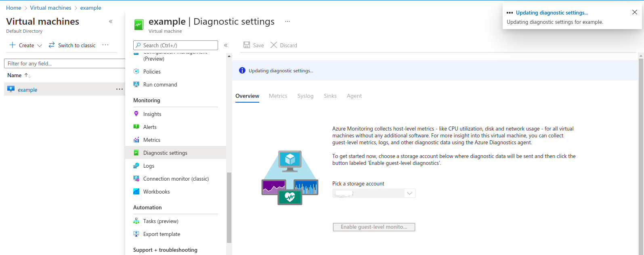The height and width of the screenshot is (255, 644).
Task: Open the example VM link in list
Action: pyautogui.click(x=27, y=90)
